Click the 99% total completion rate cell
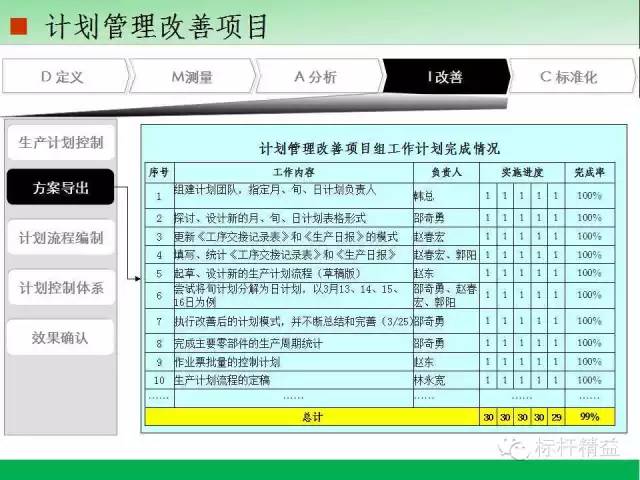This screenshot has height=480, width=640. [589, 416]
